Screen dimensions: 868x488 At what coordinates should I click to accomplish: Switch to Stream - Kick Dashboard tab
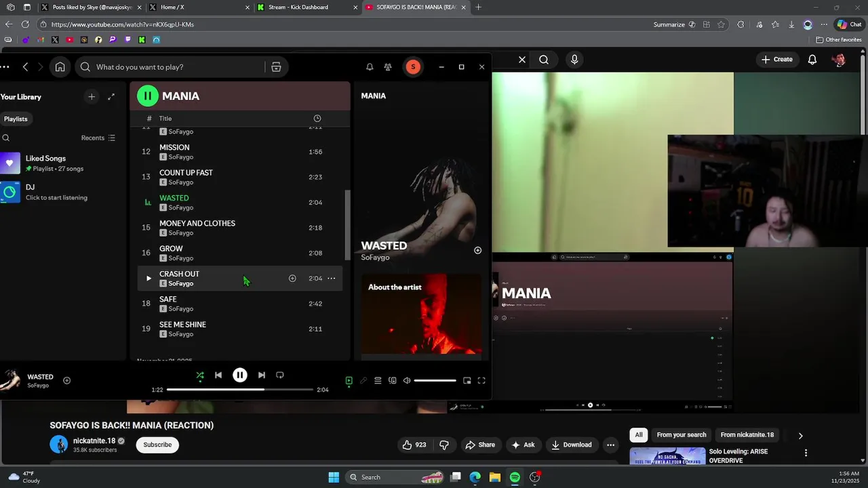[x=305, y=7]
